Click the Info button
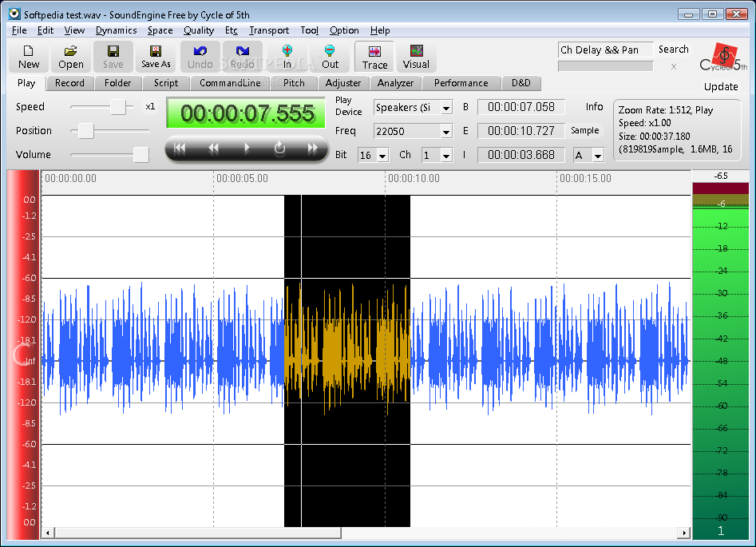This screenshot has height=547, width=756. (594, 106)
